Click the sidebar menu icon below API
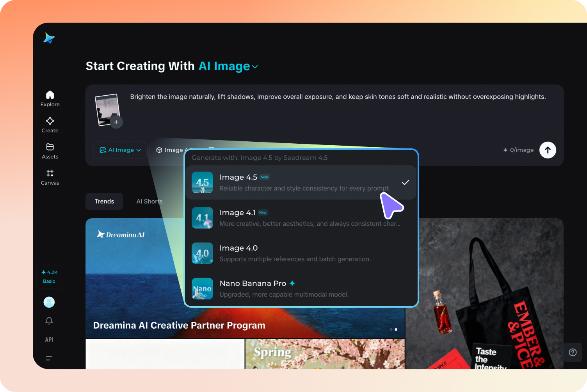Viewport: 587px width, 392px height. pos(49,358)
